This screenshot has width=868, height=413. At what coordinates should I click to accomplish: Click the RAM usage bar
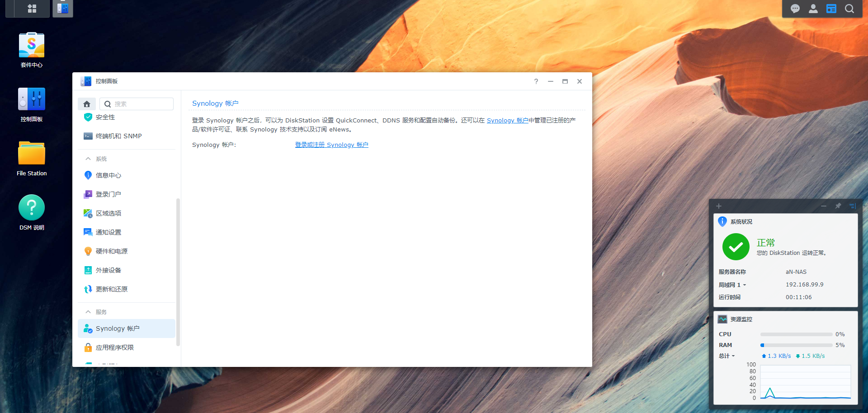pos(796,345)
